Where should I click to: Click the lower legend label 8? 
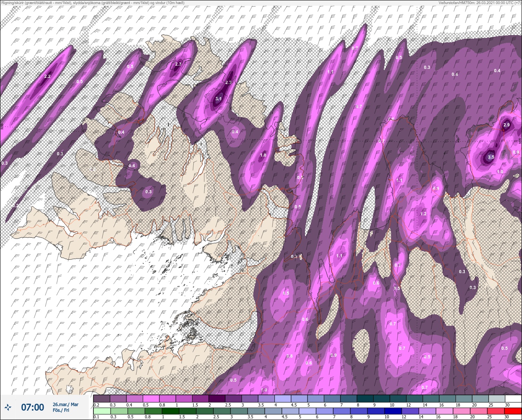click(352, 417)
